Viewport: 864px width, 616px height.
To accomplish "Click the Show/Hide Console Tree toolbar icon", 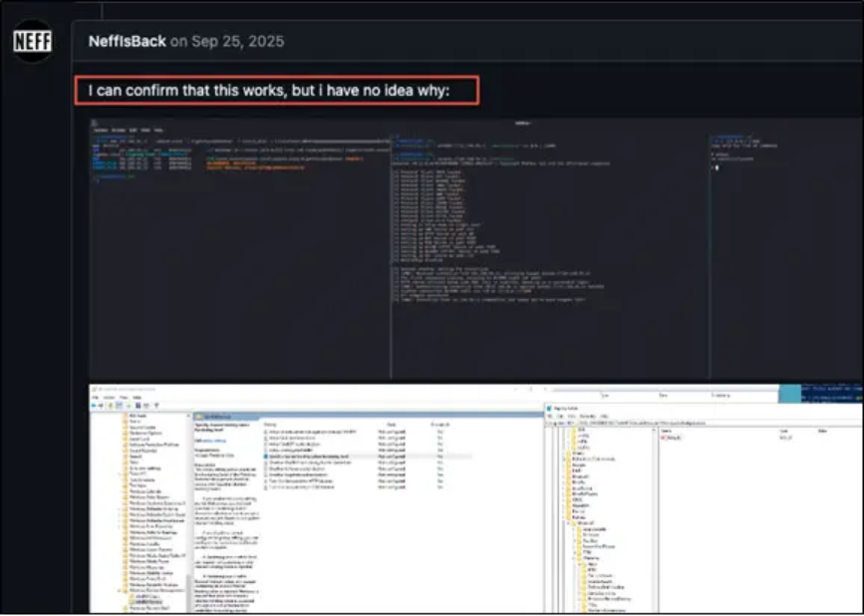I will [119, 405].
